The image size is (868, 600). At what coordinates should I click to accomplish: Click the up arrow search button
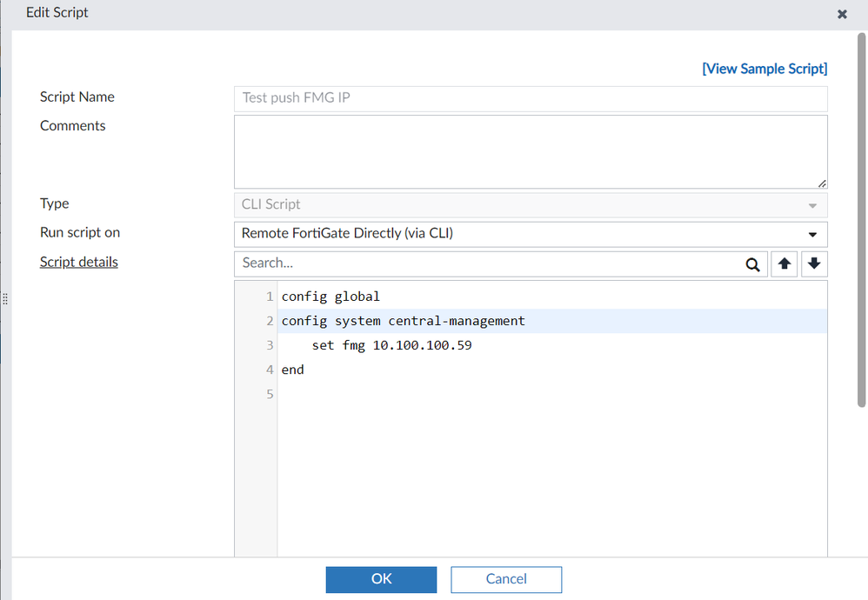click(x=785, y=264)
